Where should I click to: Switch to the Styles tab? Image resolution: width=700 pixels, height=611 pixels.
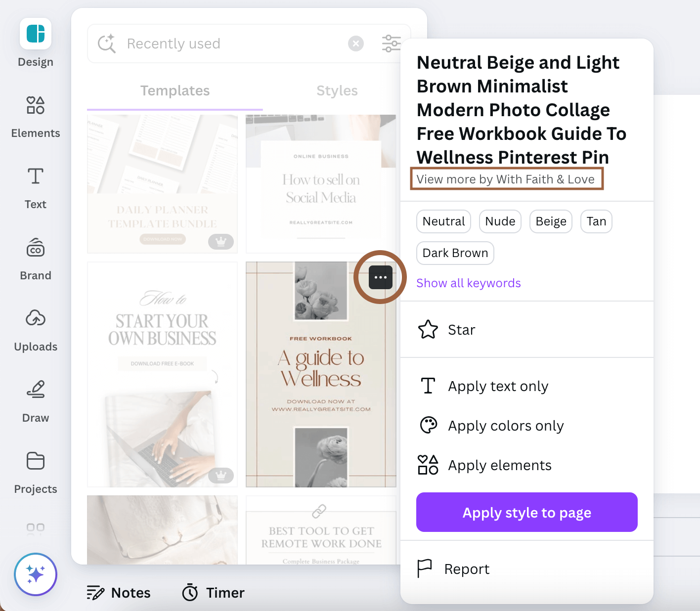[x=337, y=90]
